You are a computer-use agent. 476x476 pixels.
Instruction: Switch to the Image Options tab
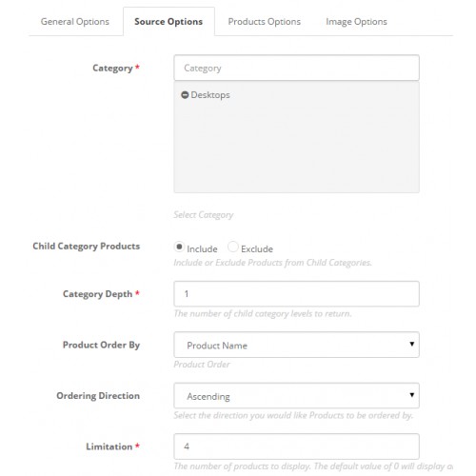tap(356, 22)
